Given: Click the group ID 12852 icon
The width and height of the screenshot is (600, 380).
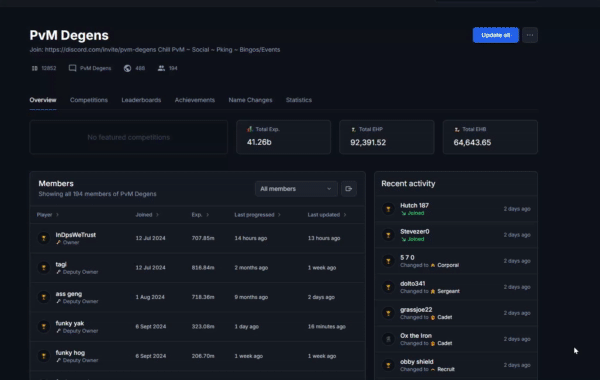Looking at the screenshot, I should [34, 68].
